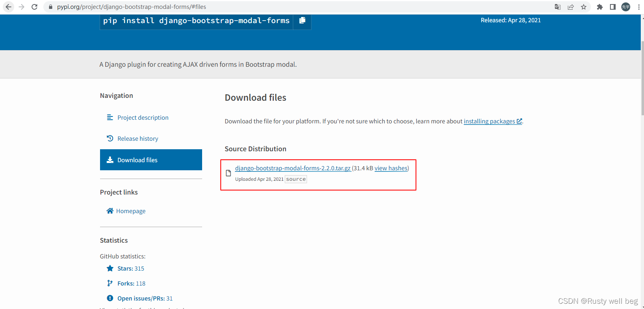The height and width of the screenshot is (309, 644).
Task: Click the Source Distribution heading
Action: point(256,149)
